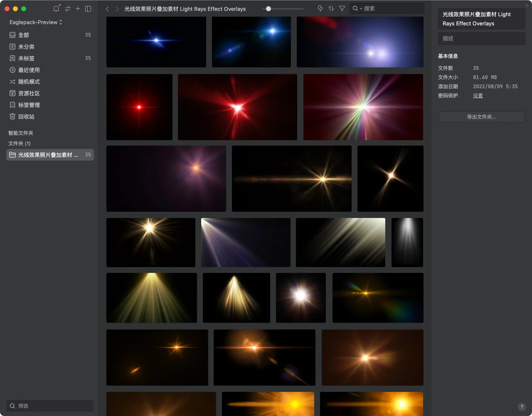Open 回收站 in the sidebar
Viewport: 532px width, 416px height.
[x=26, y=116]
